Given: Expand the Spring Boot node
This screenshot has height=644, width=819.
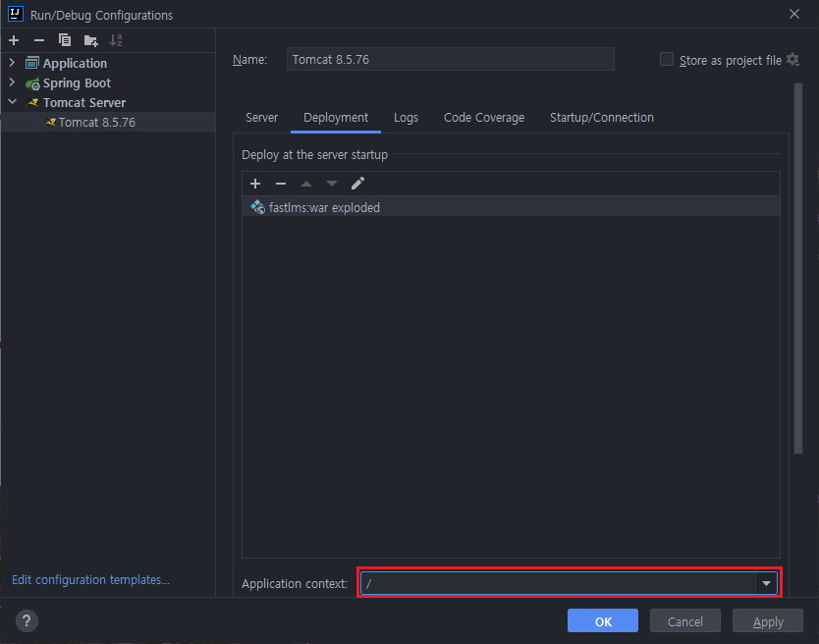Looking at the screenshot, I should point(12,82).
